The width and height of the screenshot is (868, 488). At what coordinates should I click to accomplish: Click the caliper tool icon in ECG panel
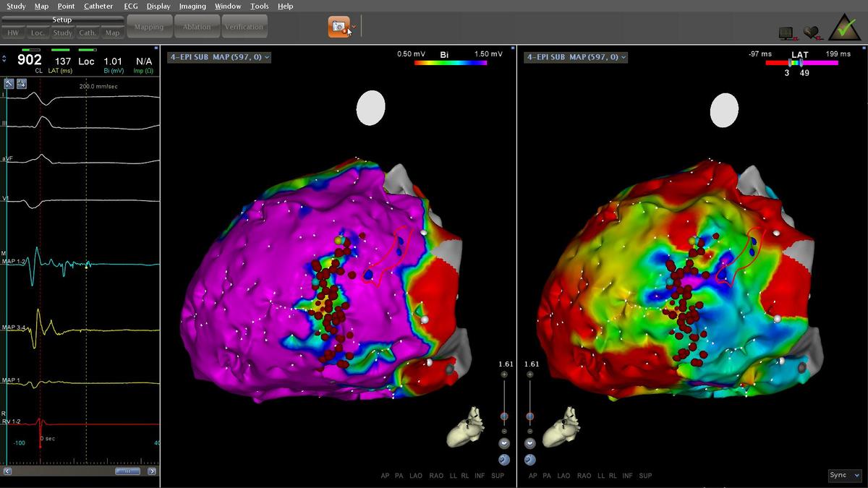pyautogui.click(x=9, y=84)
